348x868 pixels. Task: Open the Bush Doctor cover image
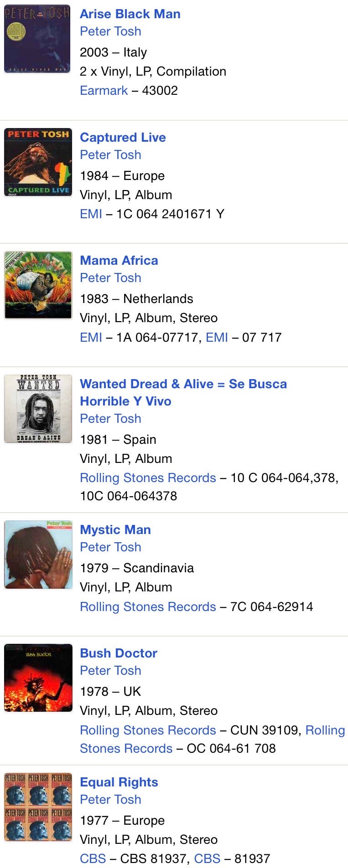tap(38, 678)
